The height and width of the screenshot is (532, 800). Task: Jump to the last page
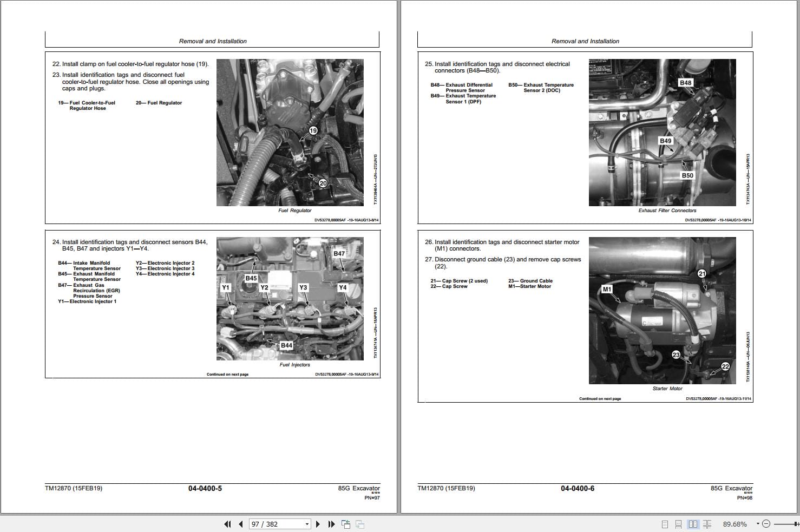tap(332, 524)
